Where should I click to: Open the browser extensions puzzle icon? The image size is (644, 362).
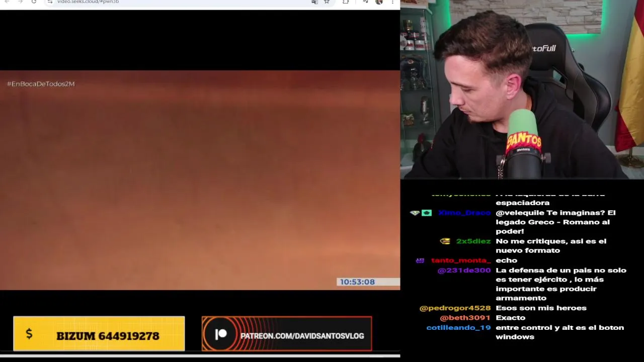[346, 2]
